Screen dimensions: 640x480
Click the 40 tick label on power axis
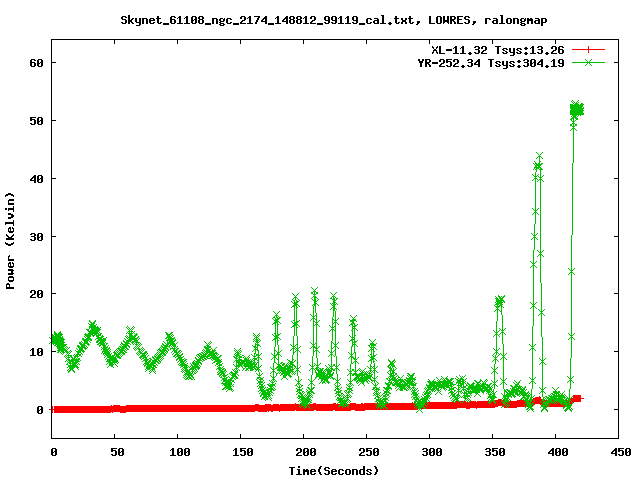(x=36, y=178)
